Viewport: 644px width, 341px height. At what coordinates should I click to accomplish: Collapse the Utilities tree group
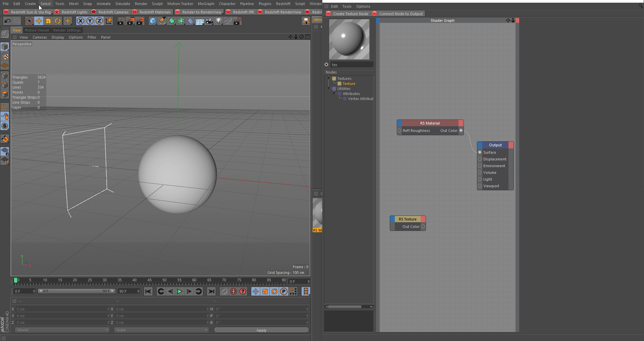click(329, 89)
